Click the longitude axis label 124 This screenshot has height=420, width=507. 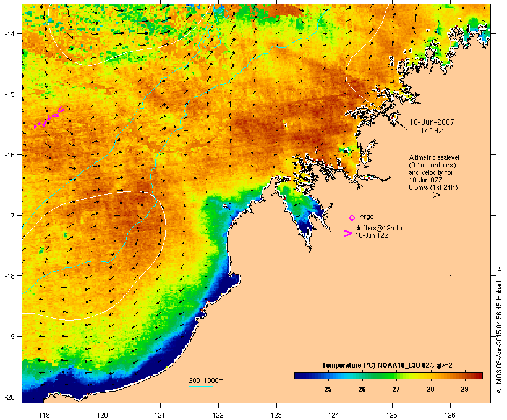pos(334,415)
